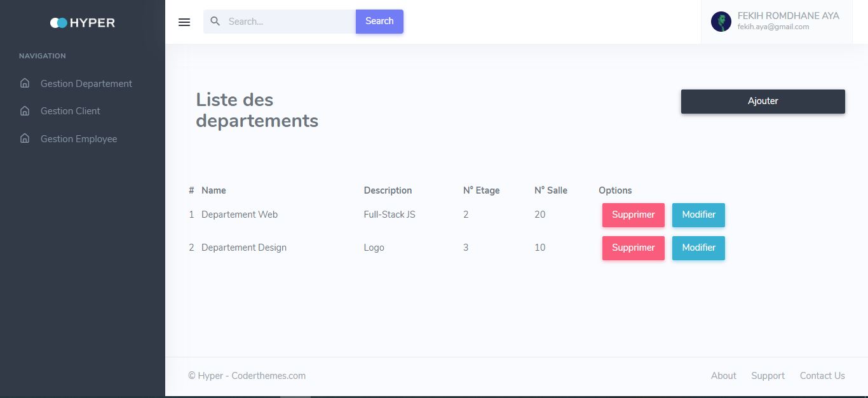
Task: Click the home icon beside Gestion Departement
Action: click(x=25, y=83)
